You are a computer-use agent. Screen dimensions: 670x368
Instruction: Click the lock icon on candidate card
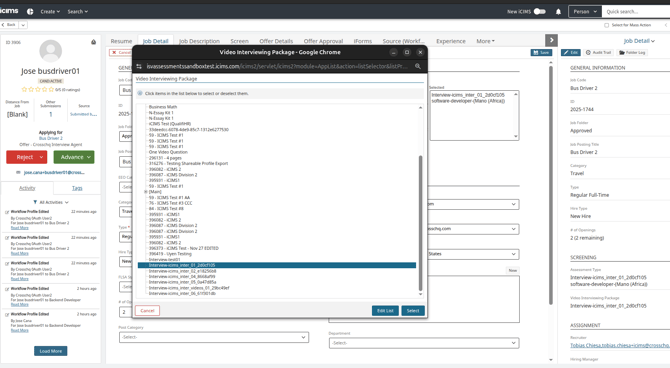pyautogui.click(x=93, y=42)
